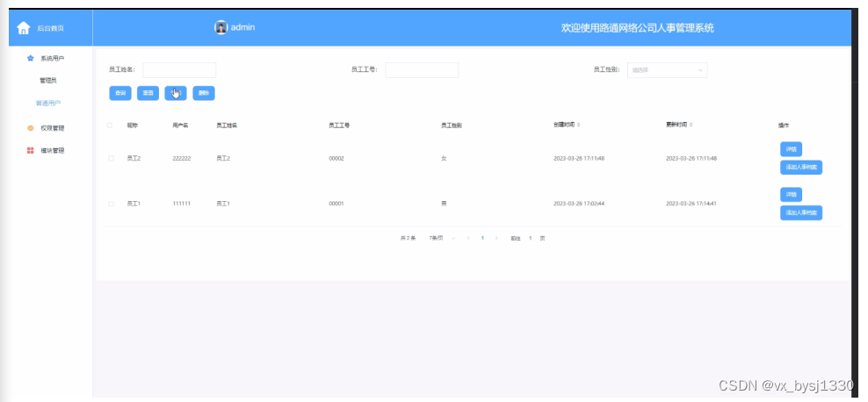Screen dimensions: 868x402
Task: Select page number 1 in pagination
Action: tap(482, 238)
